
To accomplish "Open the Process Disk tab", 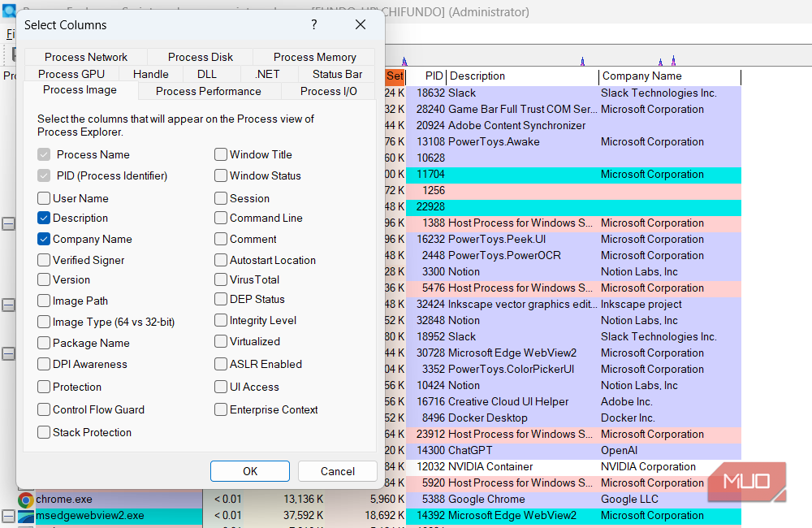I will click(x=201, y=57).
